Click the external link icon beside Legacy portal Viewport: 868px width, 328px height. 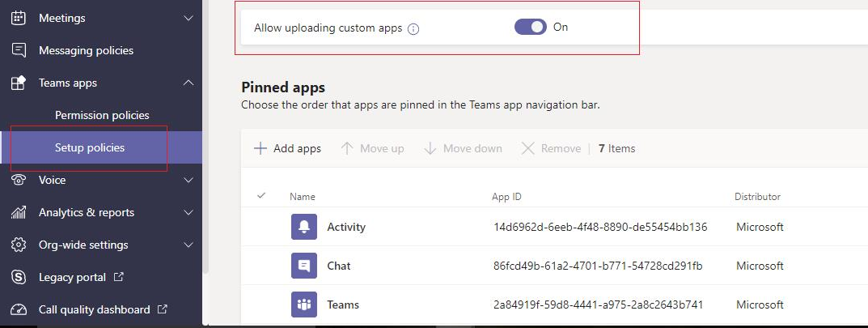118,276
